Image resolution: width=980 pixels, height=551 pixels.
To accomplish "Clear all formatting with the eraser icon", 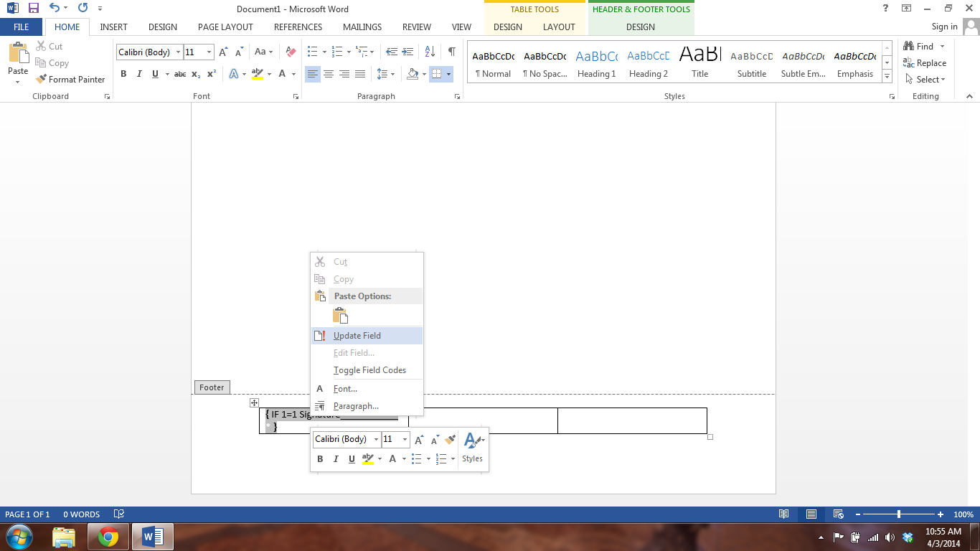I will 291,52.
